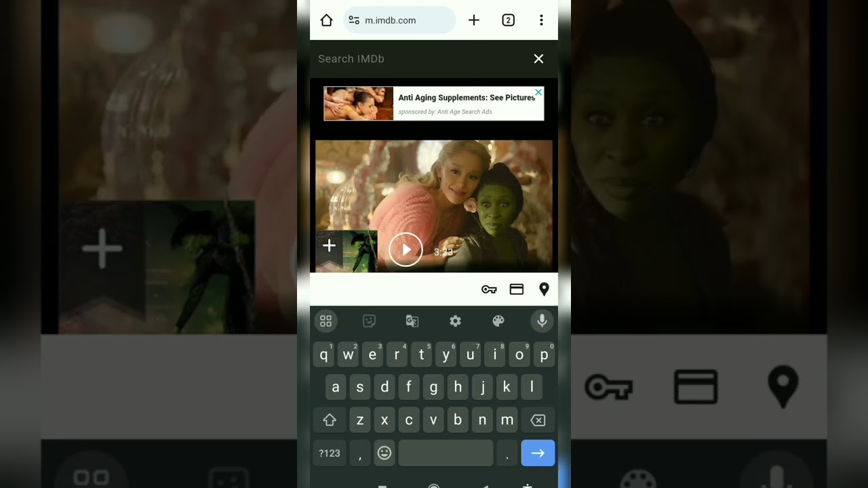868x488 pixels.
Task: Tap the e key
Action: point(372,354)
